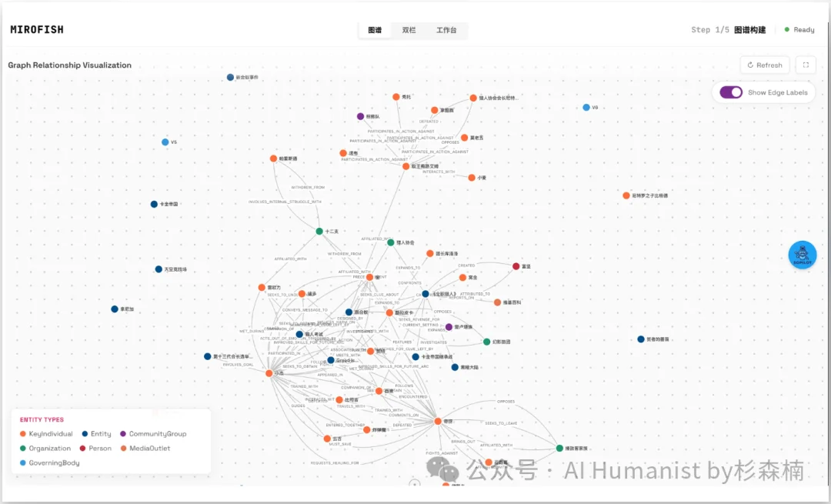Screen dimensions: 831x504
Task: Click the CommunityGroup purple legend swatch
Action: [123, 434]
